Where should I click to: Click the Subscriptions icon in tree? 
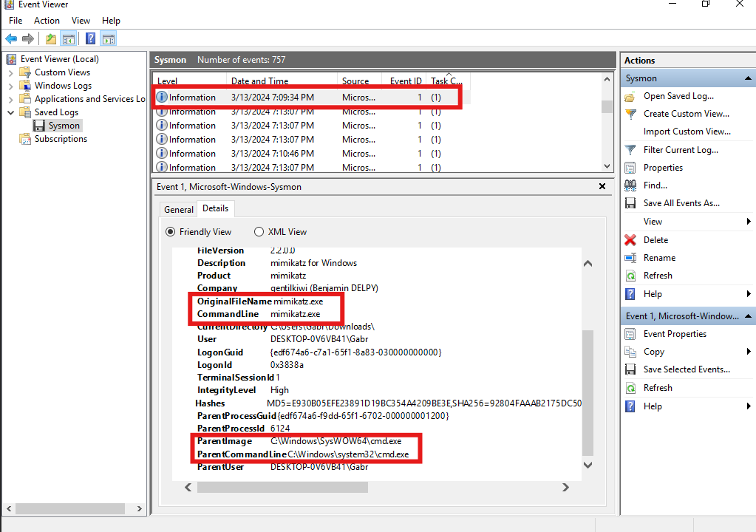pos(24,139)
